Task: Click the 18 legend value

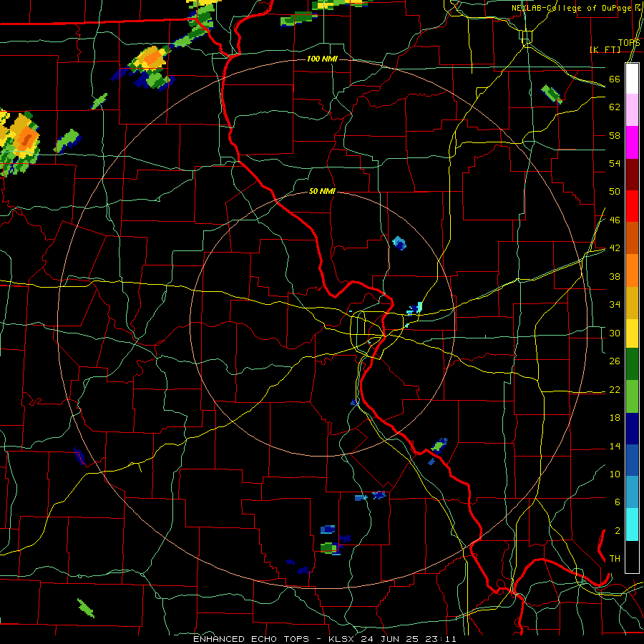Action: 615,418
